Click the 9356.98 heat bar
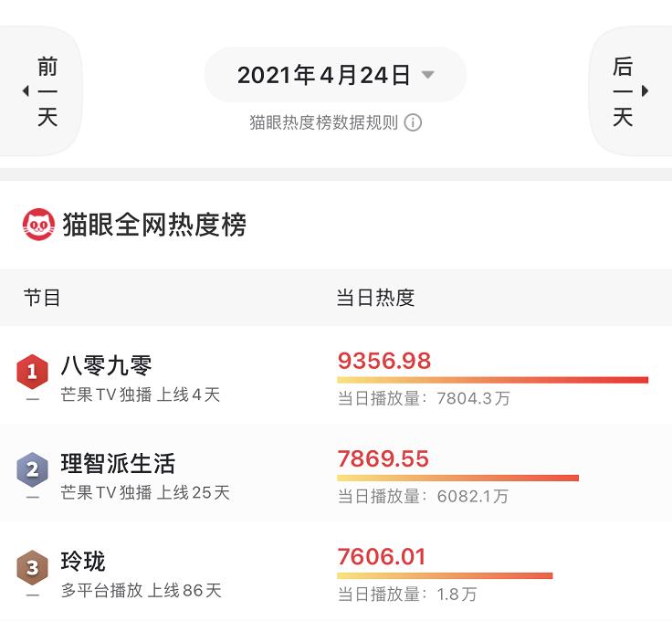 (492, 379)
